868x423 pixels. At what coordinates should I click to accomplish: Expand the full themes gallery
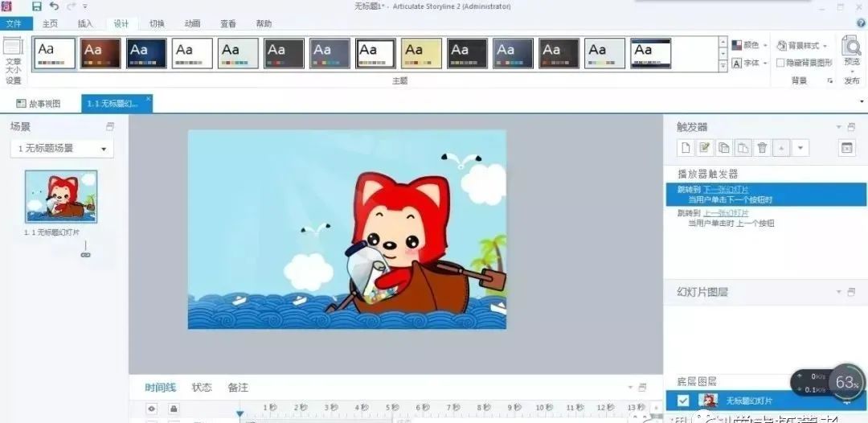point(723,66)
